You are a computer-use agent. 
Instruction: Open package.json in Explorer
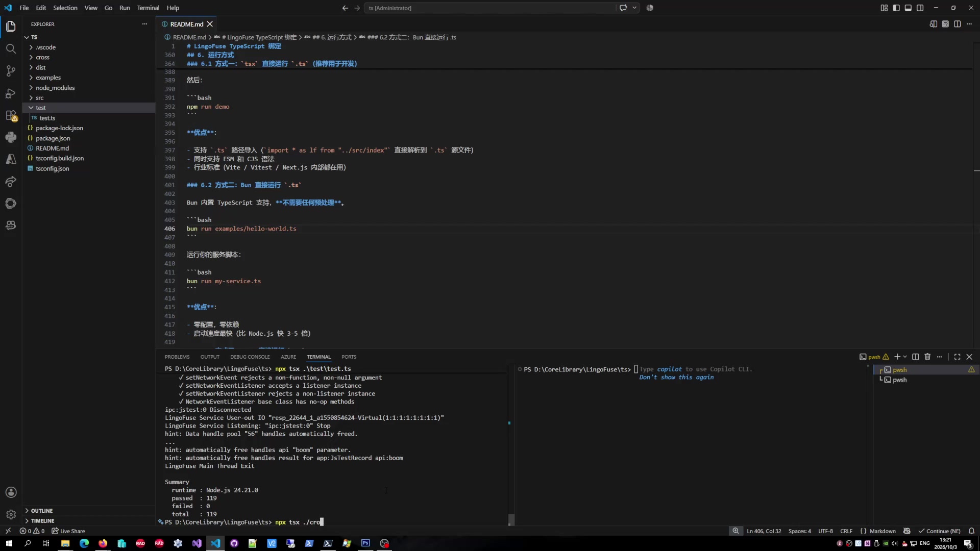point(88,138)
